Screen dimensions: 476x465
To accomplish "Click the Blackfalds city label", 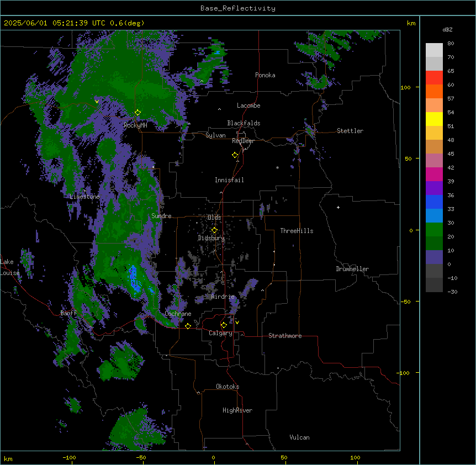I will (x=244, y=123).
